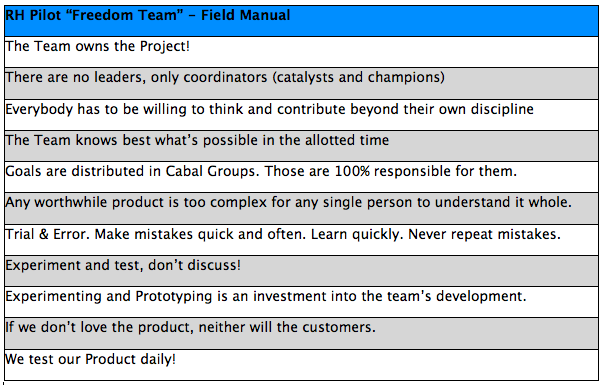Viewport: 603px width, 385px height.
Task: Select 'Everybody has to be willing' row
Action: point(301,115)
